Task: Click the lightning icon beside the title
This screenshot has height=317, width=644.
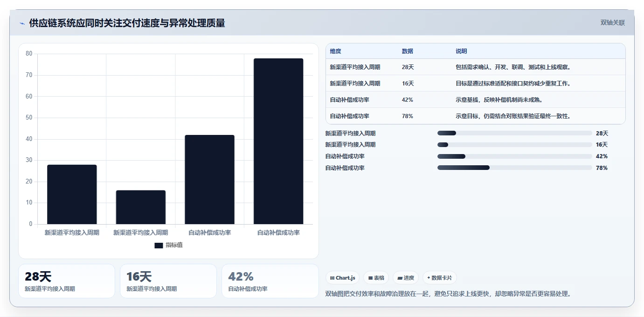Action: pos(22,23)
